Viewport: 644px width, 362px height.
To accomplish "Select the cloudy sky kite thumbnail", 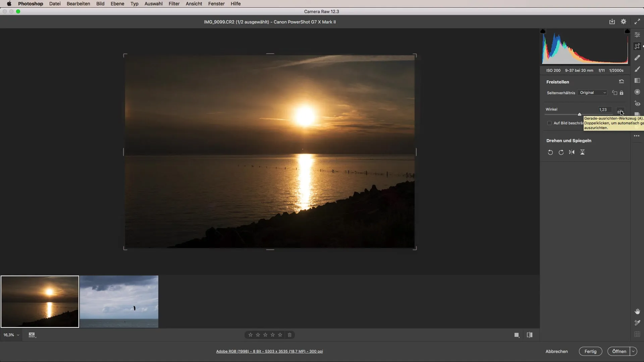I will pos(119,301).
